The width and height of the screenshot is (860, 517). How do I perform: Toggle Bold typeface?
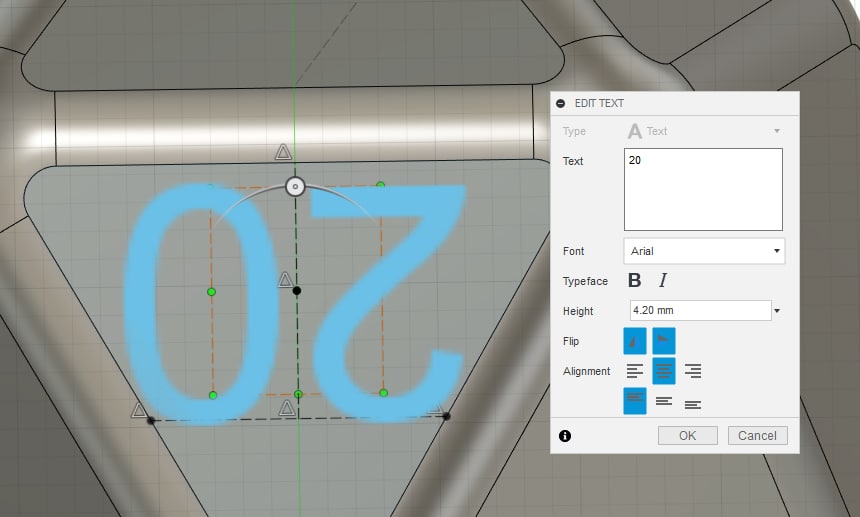(x=635, y=281)
